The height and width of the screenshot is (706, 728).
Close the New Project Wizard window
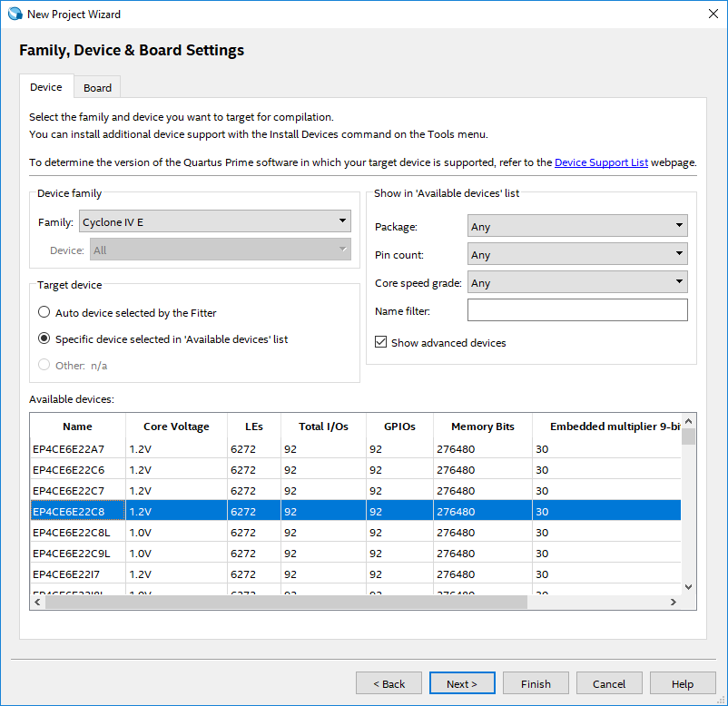pyautogui.click(x=713, y=14)
